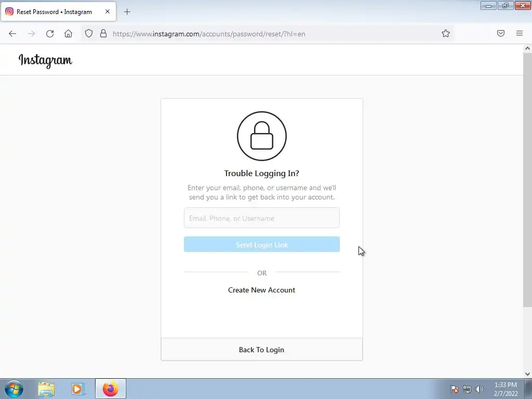Open the Action Center flag tray icon
The width and height of the screenshot is (532, 399).
click(454, 389)
